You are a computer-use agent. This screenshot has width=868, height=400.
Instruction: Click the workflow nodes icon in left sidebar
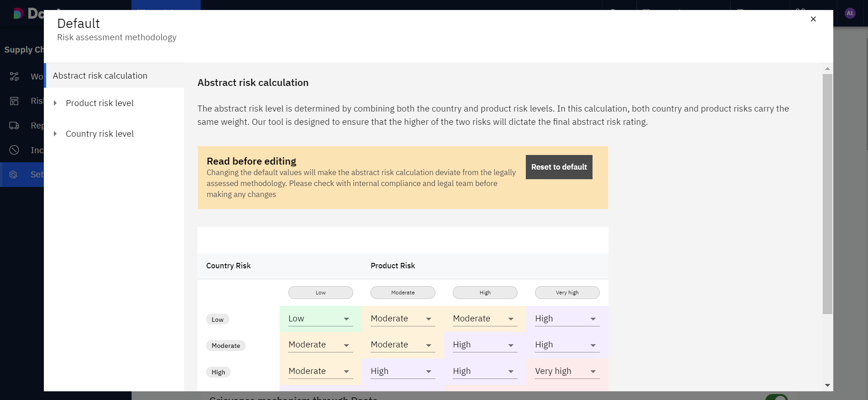(x=15, y=76)
